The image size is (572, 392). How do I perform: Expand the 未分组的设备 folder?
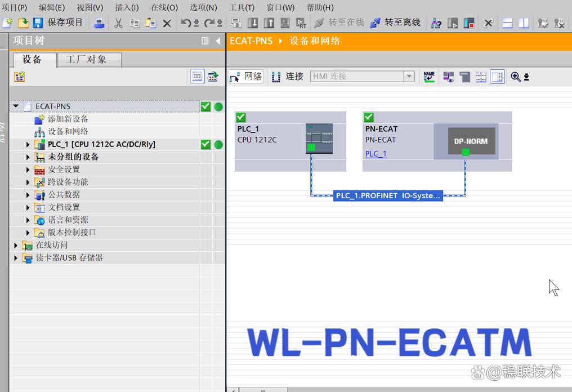click(28, 157)
